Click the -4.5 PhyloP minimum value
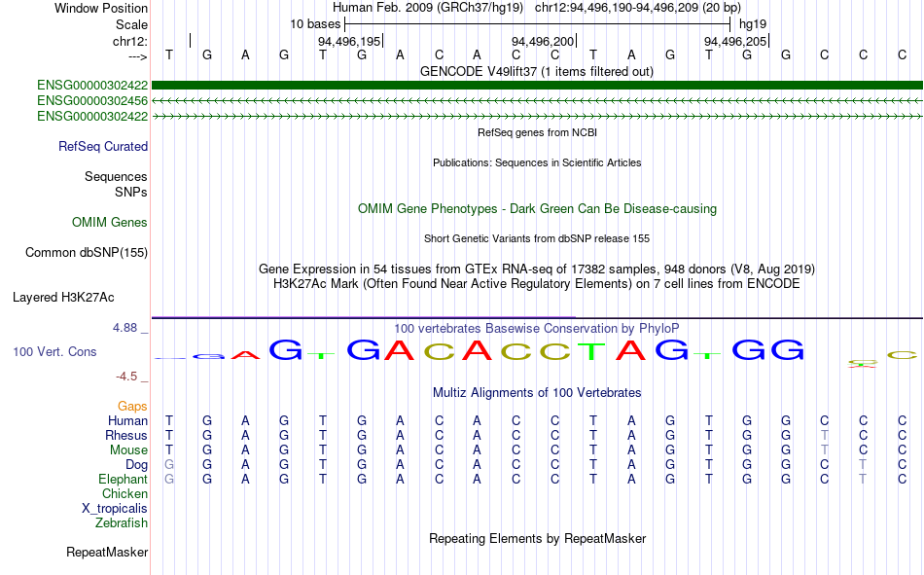The height and width of the screenshot is (575, 924). (x=126, y=377)
